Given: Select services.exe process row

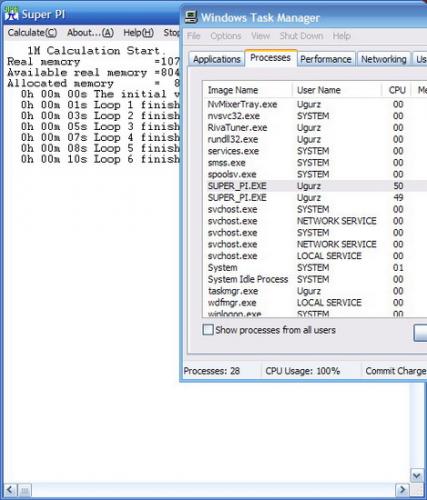Looking at the screenshot, I should tap(315, 151).
